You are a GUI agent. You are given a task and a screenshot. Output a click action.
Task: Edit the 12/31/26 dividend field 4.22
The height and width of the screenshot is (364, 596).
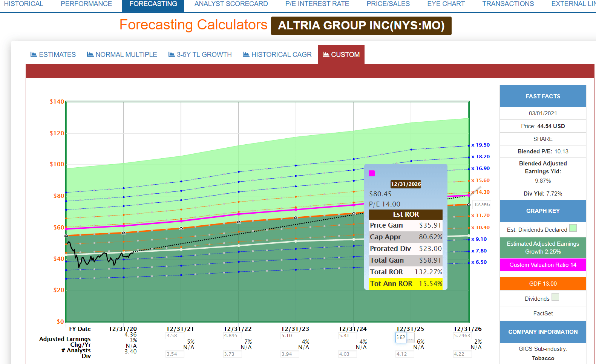(462, 354)
